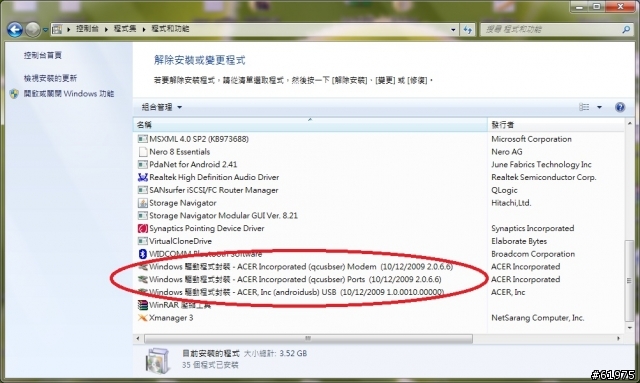
Task: Sort by the 發行者 column header
Action: [556, 125]
